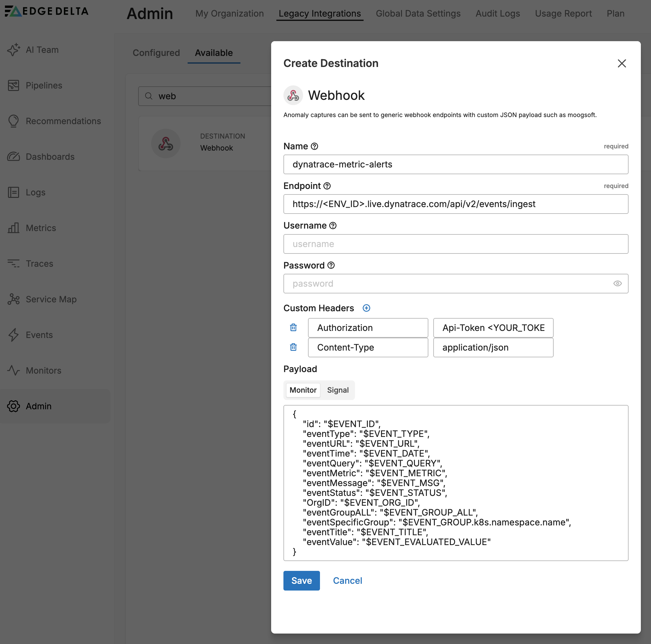651x644 pixels.
Task: Open the Name field help tooltip
Action: (x=314, y=146)
